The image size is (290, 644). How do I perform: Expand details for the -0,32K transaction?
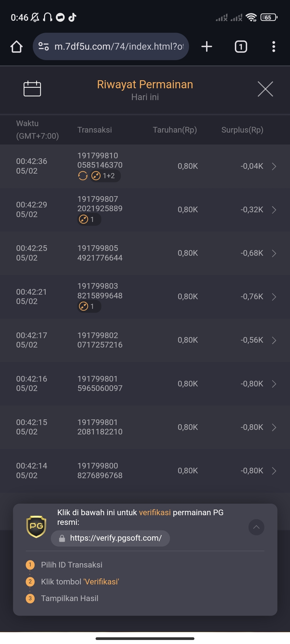coord(274,210)
